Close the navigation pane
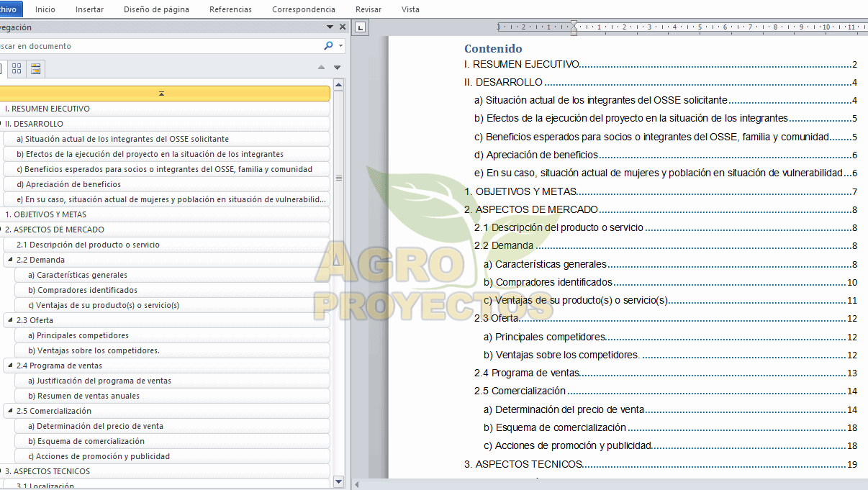Viewport: 868px width, 490px height. pyautogui.click(x=343, y=27)
